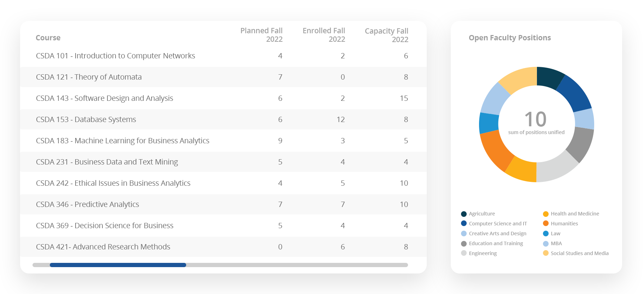
Task: Click the Health and Medicine legend dot
Action: click(x=546, y=214)
